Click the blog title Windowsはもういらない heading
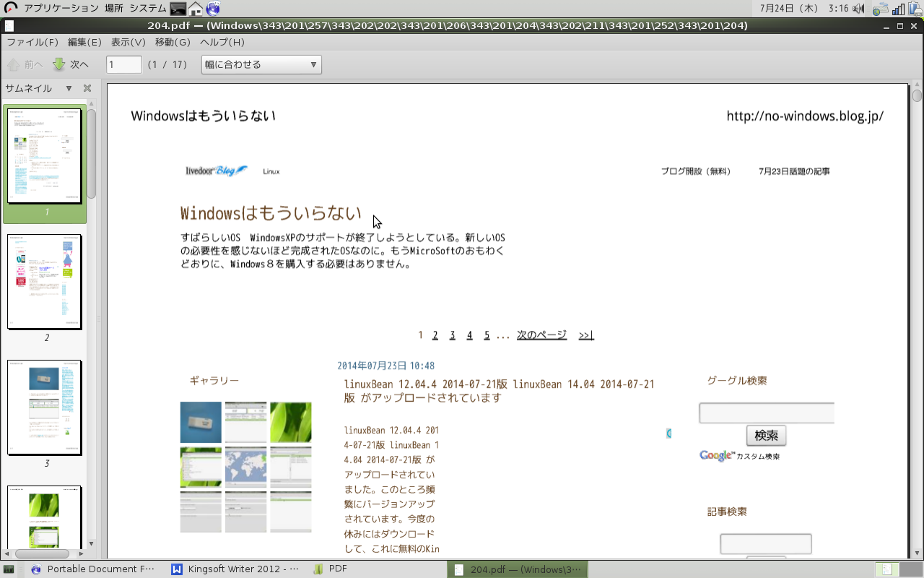 [x=271, y=213]
